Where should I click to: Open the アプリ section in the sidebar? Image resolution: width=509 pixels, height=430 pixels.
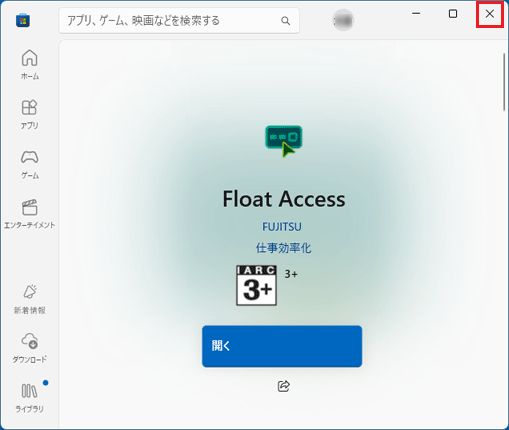click(x=30, y=114)
